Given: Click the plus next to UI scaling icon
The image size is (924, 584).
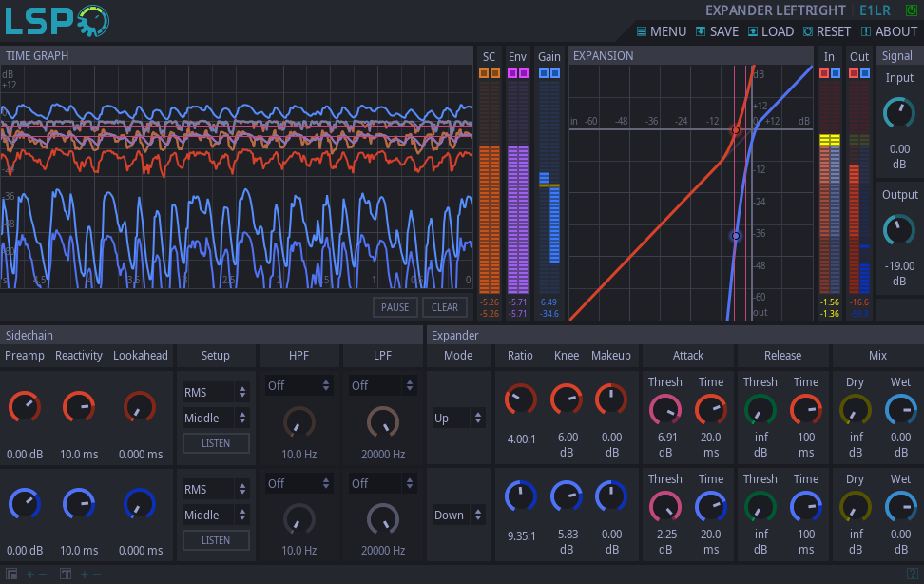Looking at the screenshot, I should pos(30,574).
